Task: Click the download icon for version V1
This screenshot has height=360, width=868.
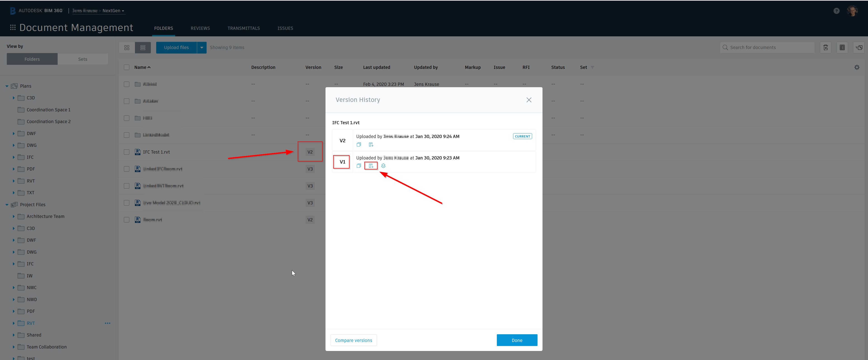Action: pyautogui.click(x=371, y=166)
